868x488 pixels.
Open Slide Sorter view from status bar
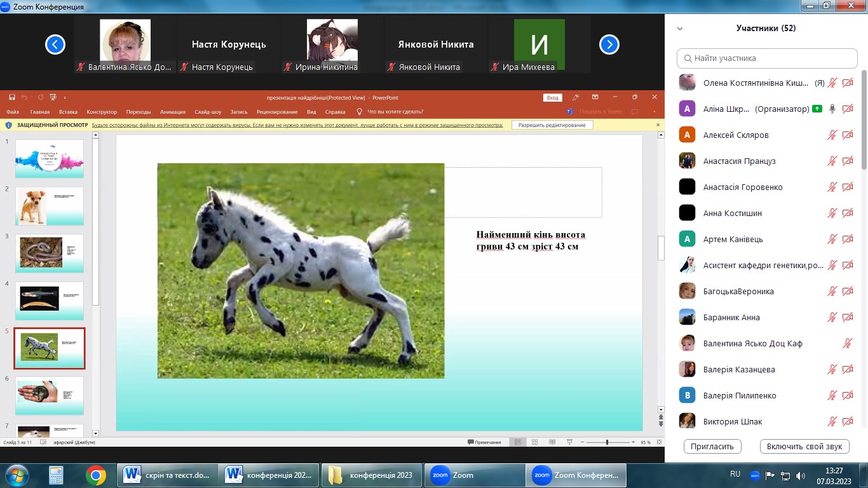pyautogui.click(x=534, y=442)
